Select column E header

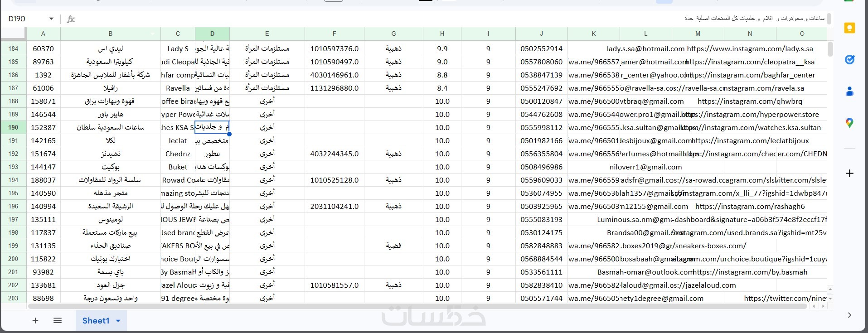267,34
